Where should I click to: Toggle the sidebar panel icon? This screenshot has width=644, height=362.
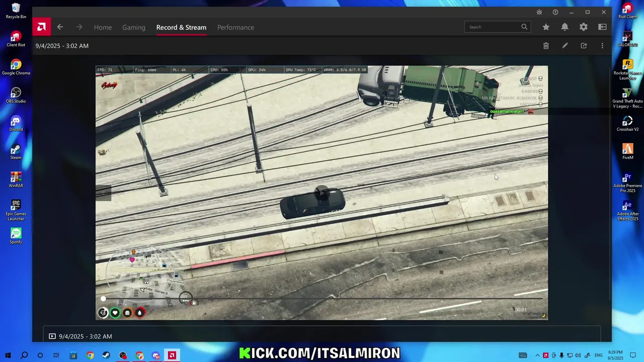602,27
